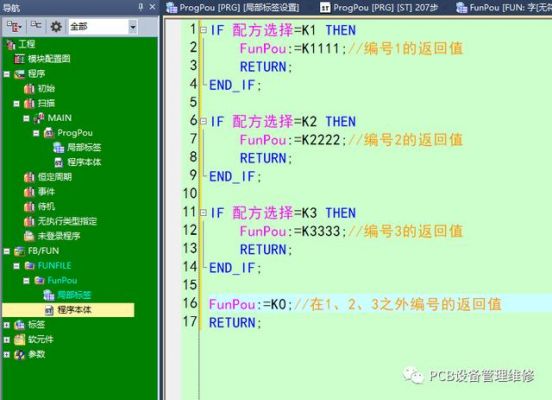
Task: Click the pin icon of the 导航 panel
Action: (x=141, y=7)
